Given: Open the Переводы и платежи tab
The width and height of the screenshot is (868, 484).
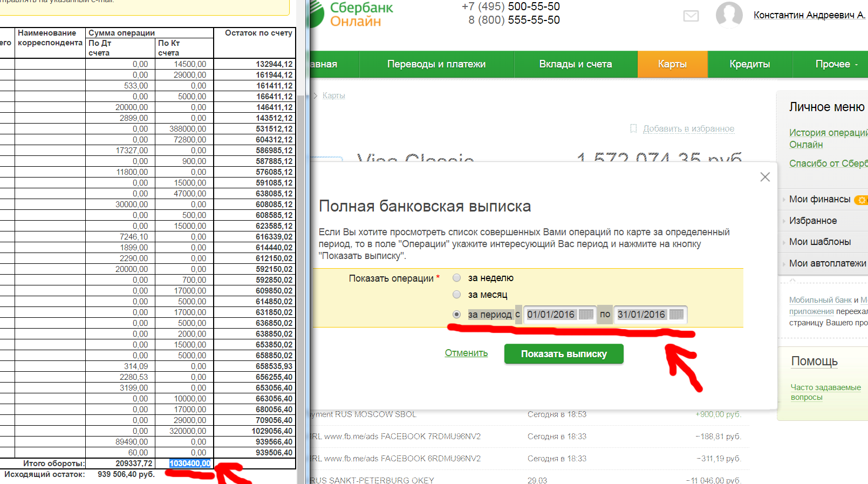Looking at the screenshot, I should click(x=436, y=64).
